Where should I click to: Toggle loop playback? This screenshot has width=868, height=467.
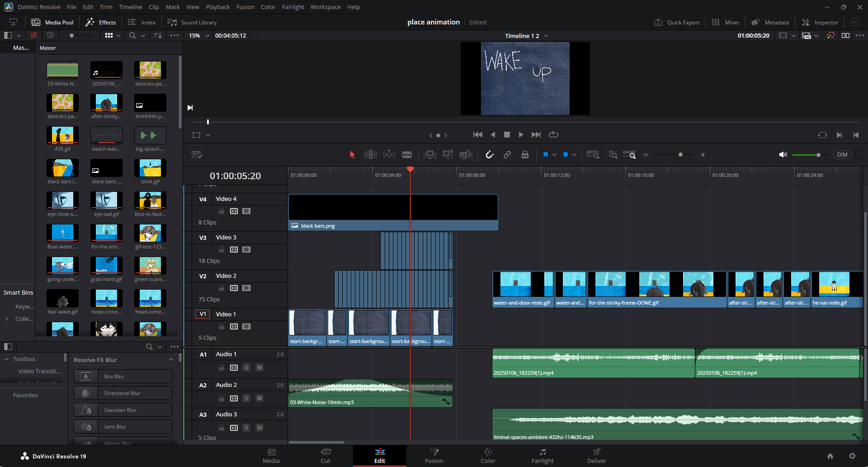point(553,135)
